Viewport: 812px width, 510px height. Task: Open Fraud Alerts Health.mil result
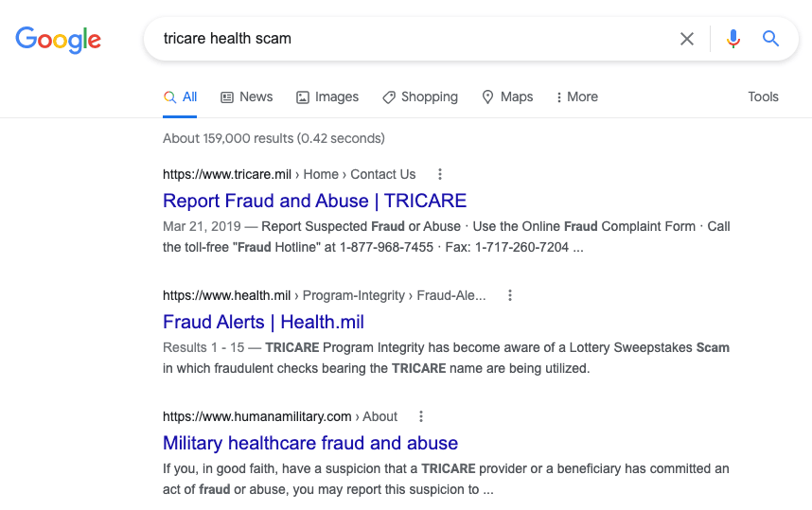(x=263, y=322)
